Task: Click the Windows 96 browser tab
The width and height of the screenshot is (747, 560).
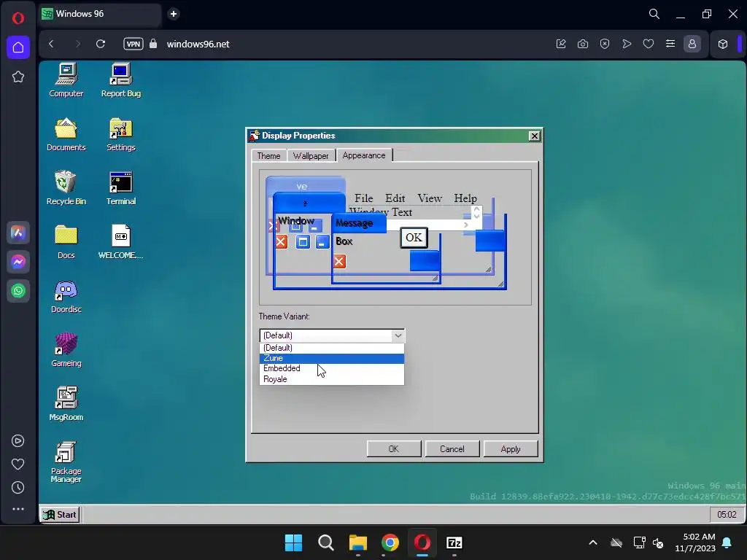Action: tap(99, 14)
